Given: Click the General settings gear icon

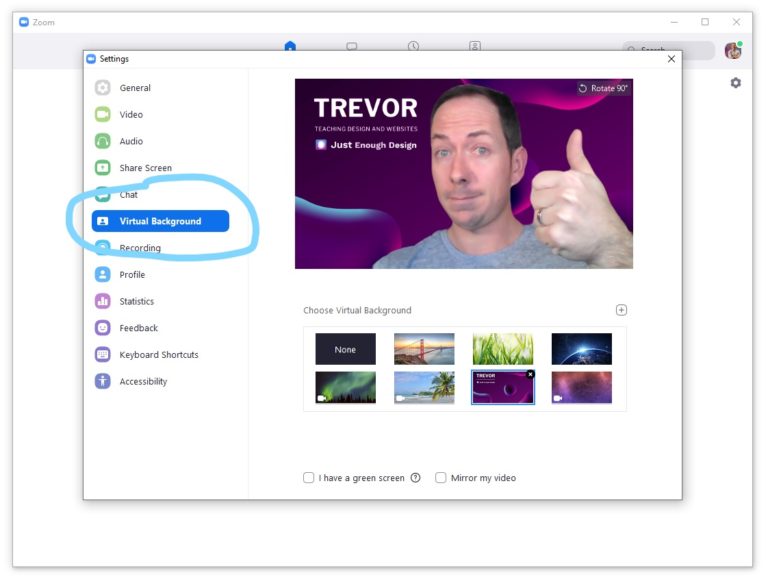Looking at the screenshot, I should click(102, 88).
